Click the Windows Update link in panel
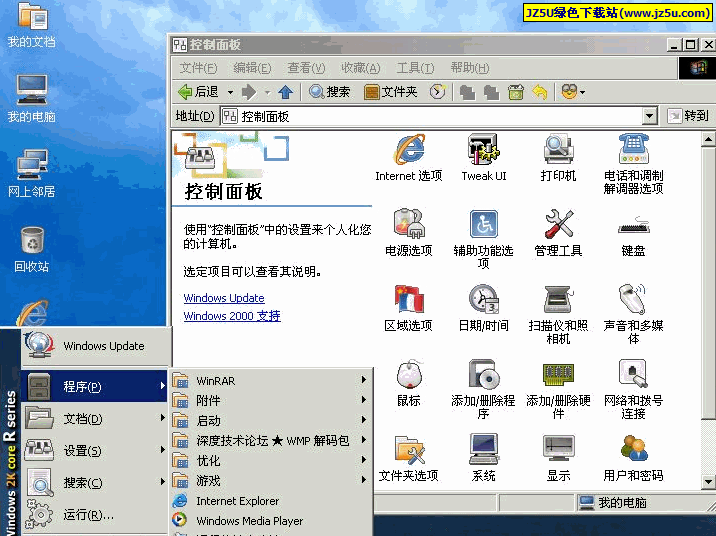This screenshot has width=716, height=536. coord(224,298)
